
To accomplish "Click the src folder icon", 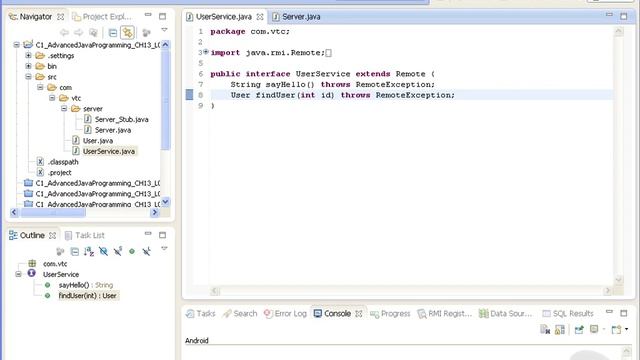I will pos(40,77).
